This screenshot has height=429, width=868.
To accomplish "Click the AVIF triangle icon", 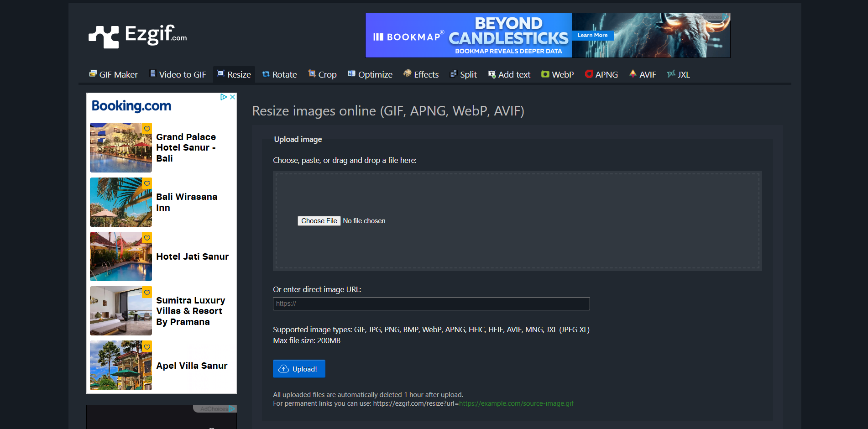I will pyautogui.click(x=633, y=73).
